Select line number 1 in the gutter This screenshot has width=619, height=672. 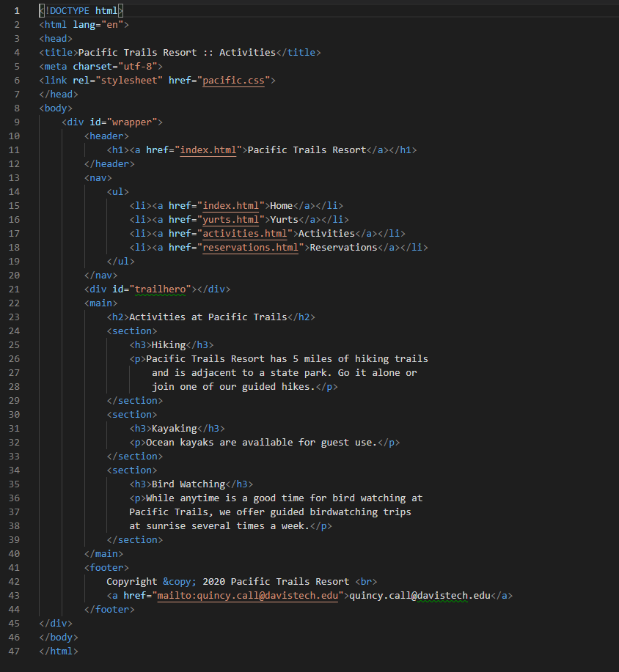click(x=17, y=11)
